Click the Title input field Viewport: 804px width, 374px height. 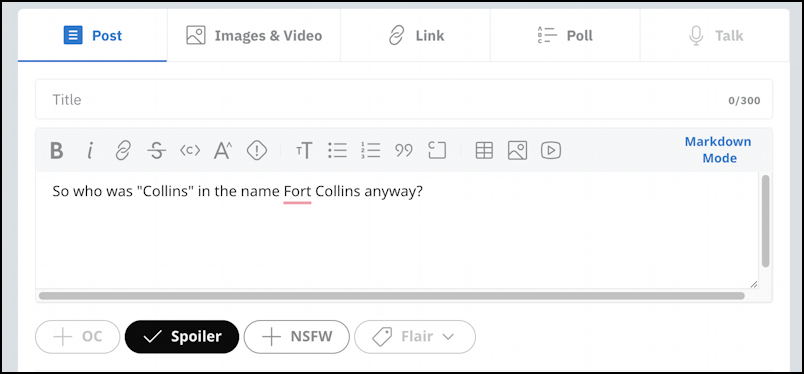[404, 100]
